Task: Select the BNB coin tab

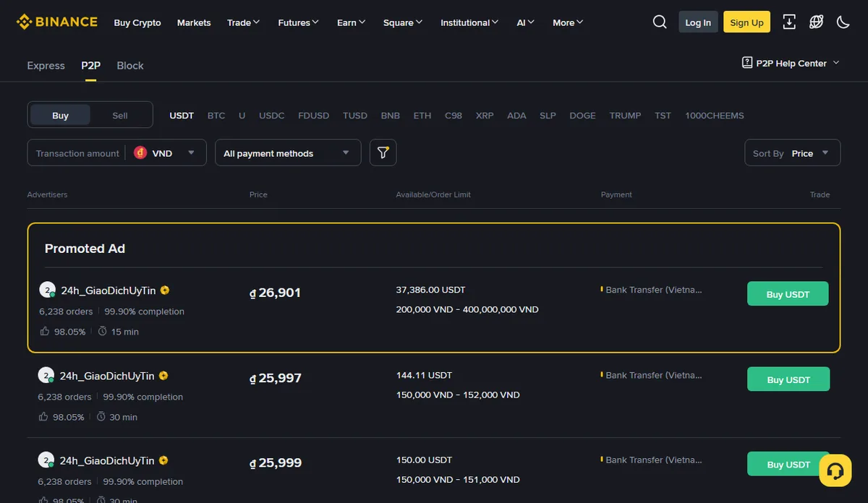Action: pos(390,115)
